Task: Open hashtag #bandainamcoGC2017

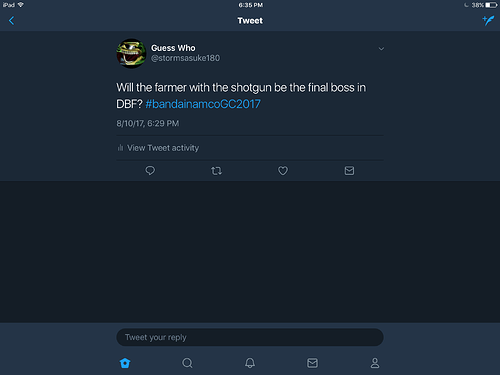Action: tap(203, 104)
